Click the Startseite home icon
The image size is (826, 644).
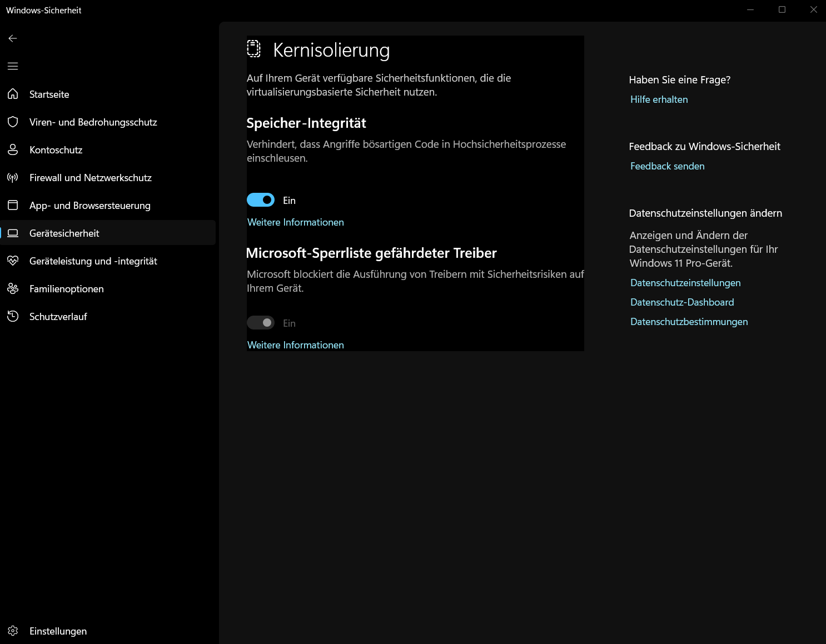13,94
